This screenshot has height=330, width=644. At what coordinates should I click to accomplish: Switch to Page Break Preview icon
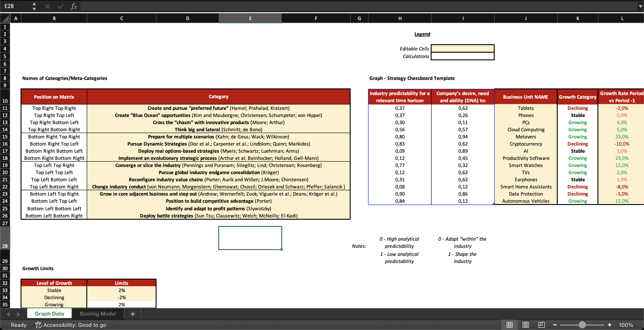[x=542, y=325]
